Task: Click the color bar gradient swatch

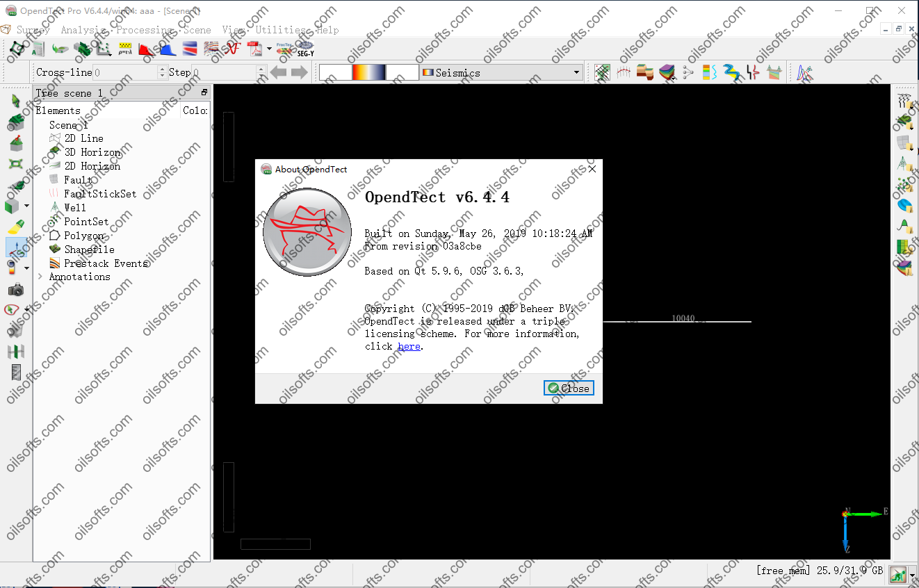Action: click(369, 72)
